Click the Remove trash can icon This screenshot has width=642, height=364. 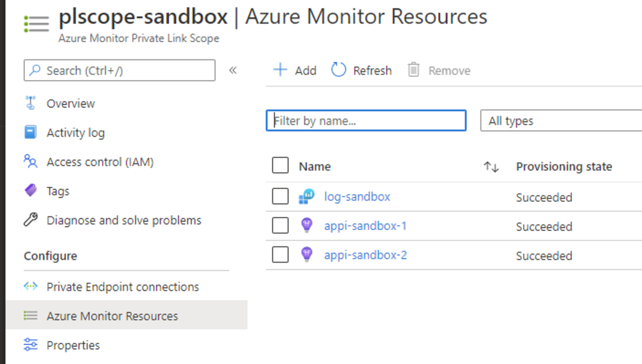coord(413,70)
